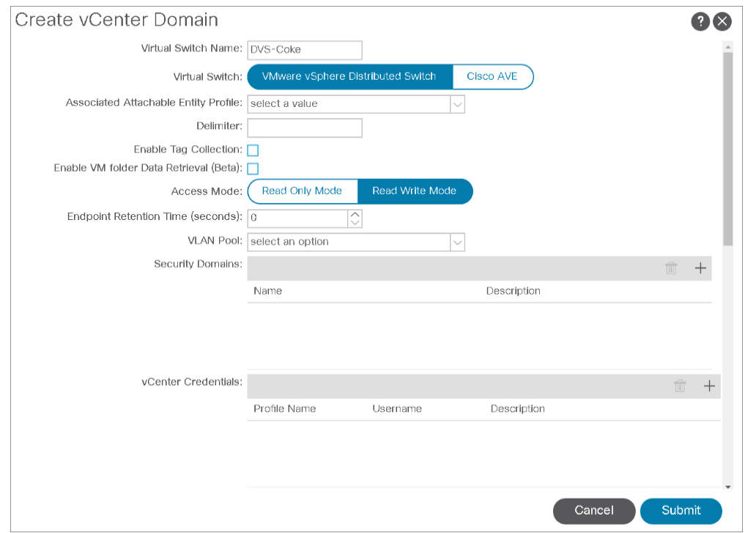Select Read Write Mode access

pyautogui.click(x=414, y=191)
